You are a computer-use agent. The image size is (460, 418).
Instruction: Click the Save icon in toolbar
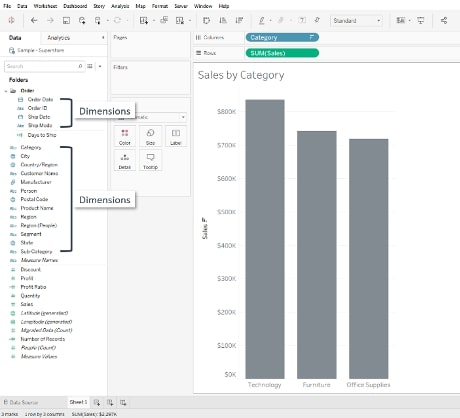66,21
